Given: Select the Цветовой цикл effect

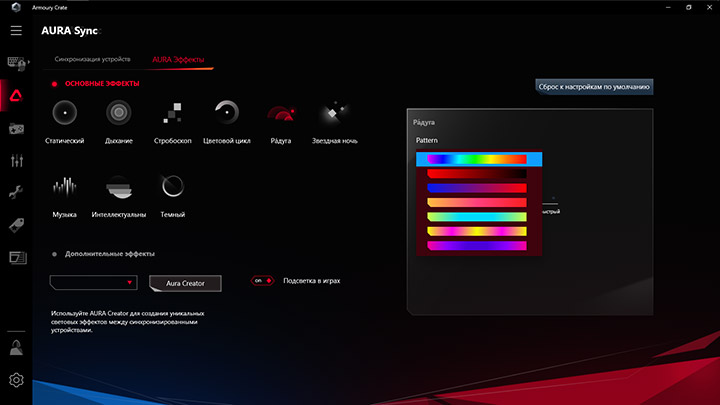Looking at the screenshot, I should [227, 122].
